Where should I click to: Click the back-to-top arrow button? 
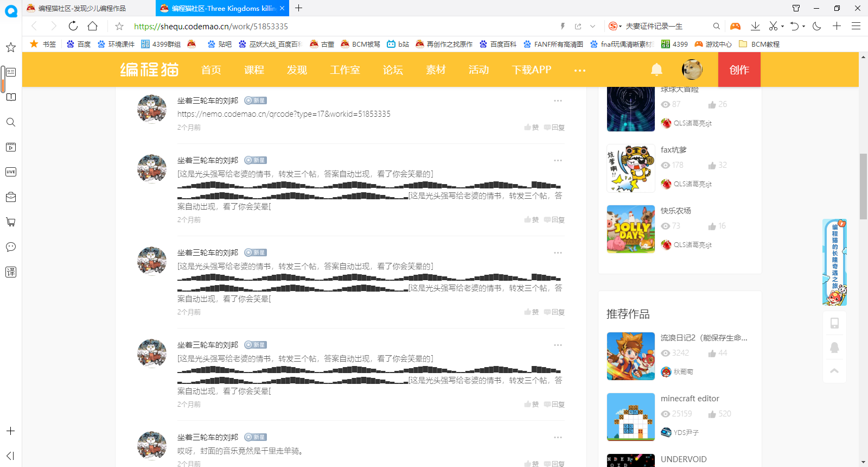pos(834,371)
